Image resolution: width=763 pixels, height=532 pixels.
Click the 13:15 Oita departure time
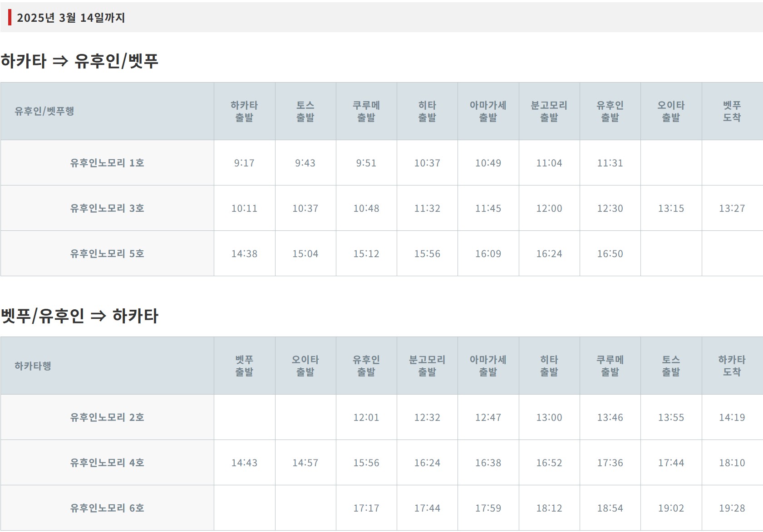point(671,208)
